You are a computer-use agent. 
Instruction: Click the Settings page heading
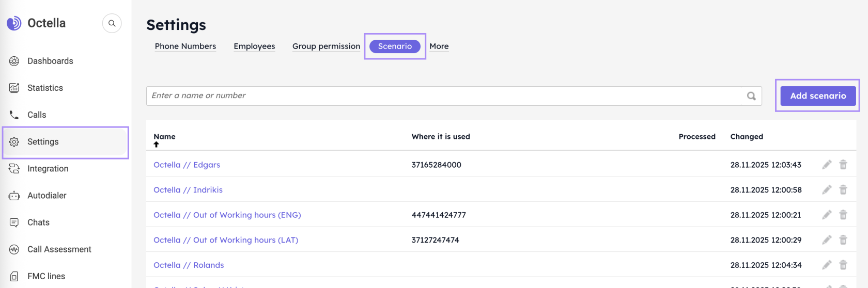point(176,25)
